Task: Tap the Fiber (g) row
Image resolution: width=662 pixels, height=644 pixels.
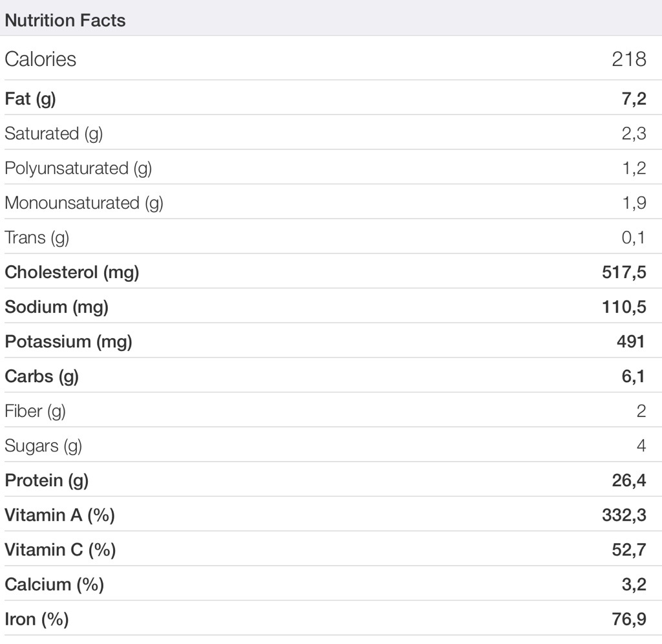Action: click(x=35, y=411)
